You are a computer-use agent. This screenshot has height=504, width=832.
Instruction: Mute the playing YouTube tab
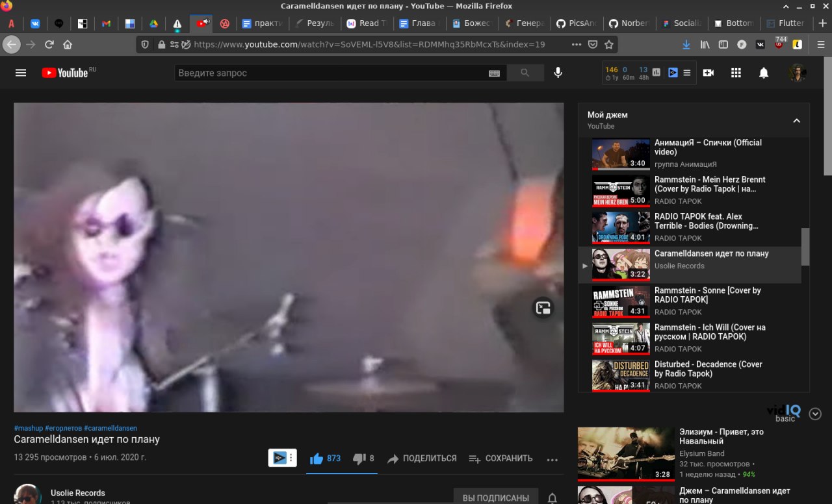[206, 21]
